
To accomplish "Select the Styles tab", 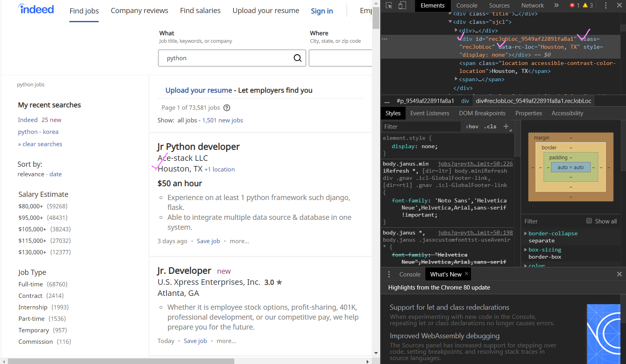I will 393,113.
